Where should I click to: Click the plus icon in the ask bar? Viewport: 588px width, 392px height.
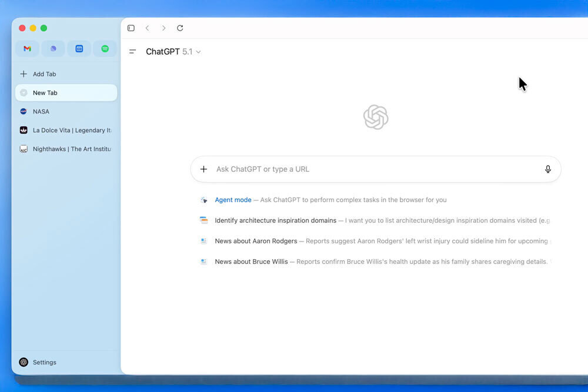pos(203,169)
